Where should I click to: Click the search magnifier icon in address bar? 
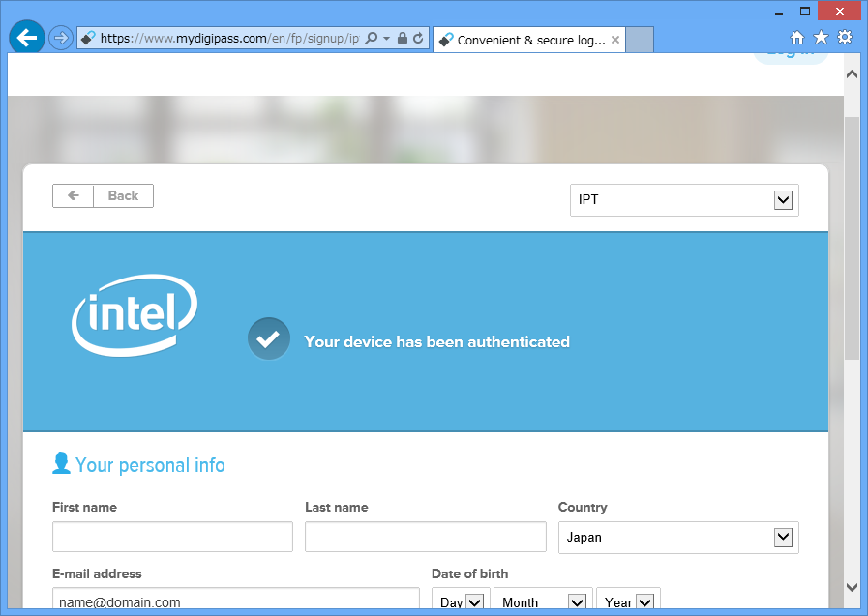click(x=372, y=38)
